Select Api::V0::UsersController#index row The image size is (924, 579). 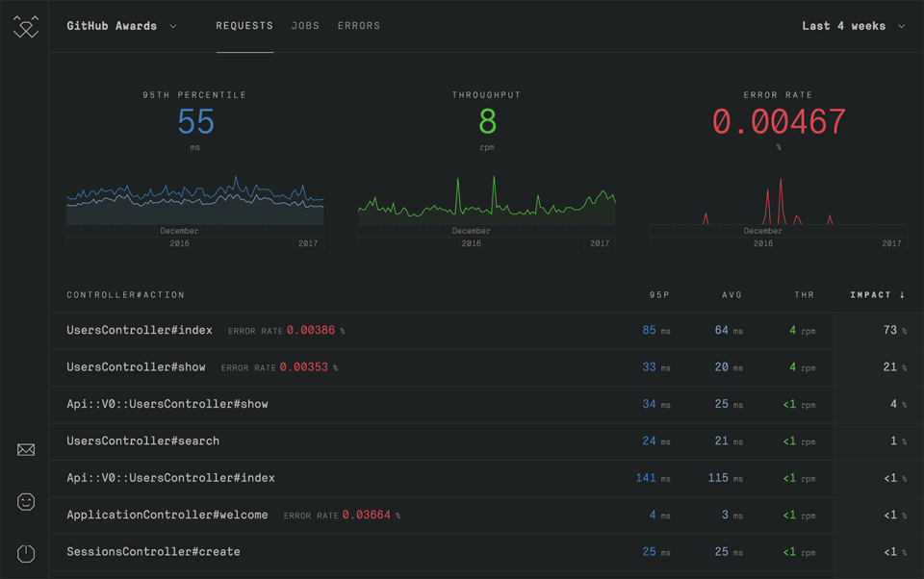[170, 478]
